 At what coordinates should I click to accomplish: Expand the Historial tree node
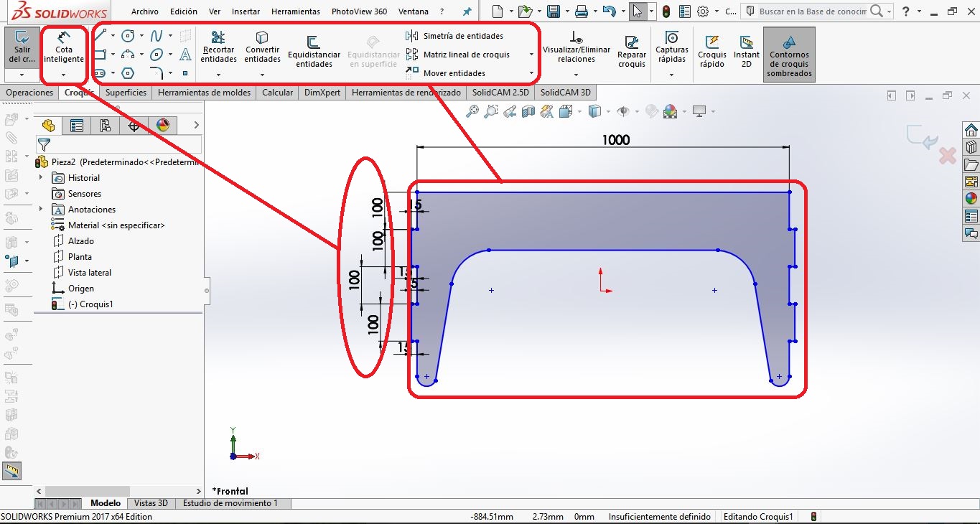[41, 177]
